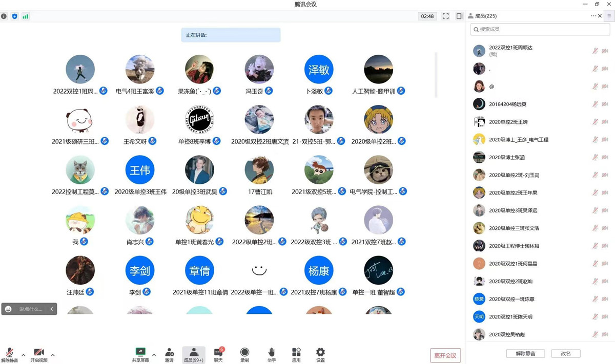
Task: Click the Share Screen icon
Action: (x=140, y=354)
